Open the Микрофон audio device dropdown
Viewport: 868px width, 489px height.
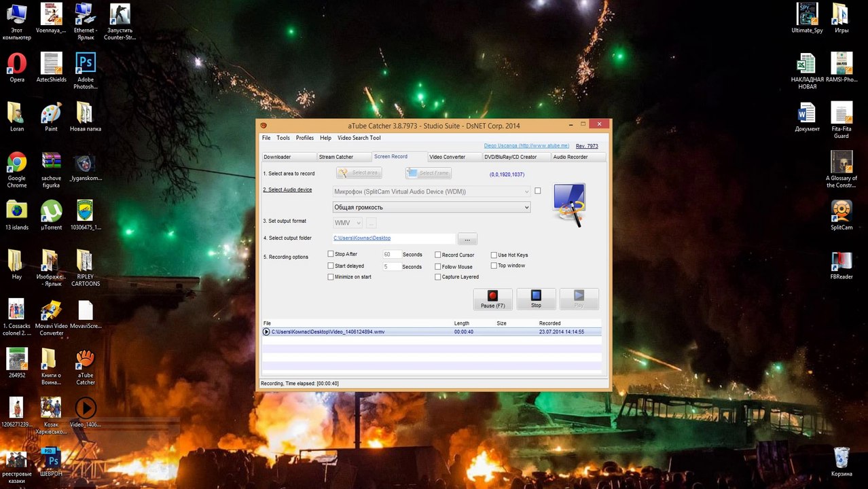coord(431,192)
